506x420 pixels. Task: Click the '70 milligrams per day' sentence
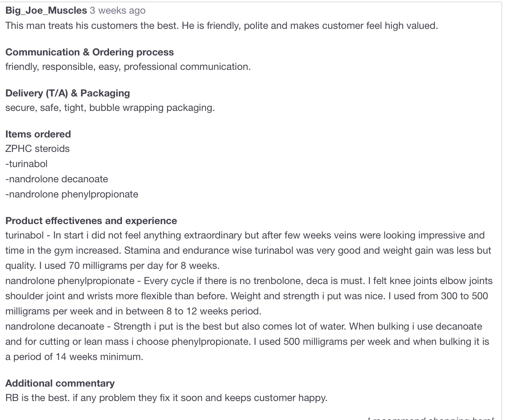pyautogui.click(x=112, y=265)
